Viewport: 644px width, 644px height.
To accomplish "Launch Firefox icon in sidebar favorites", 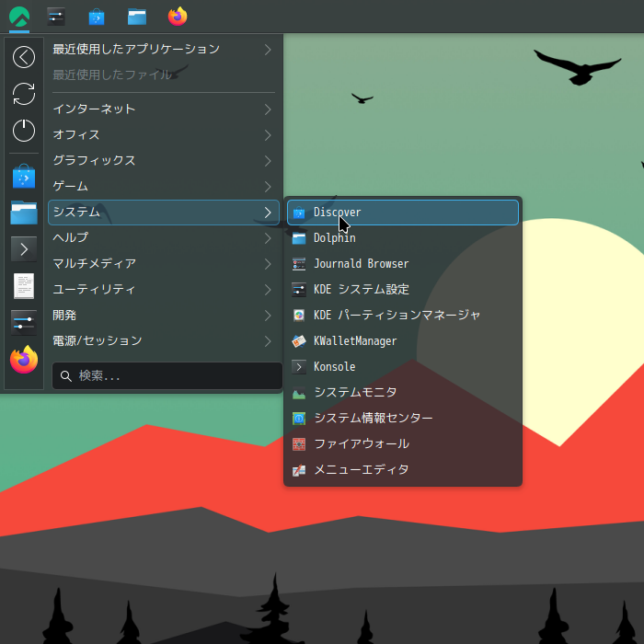I will [24, 360].
